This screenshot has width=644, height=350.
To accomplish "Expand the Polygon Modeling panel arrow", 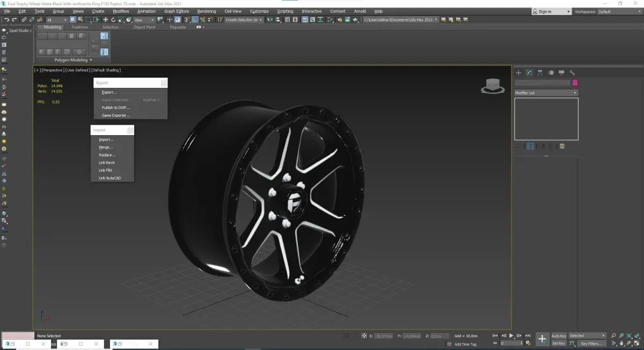I will pos(91,60).
